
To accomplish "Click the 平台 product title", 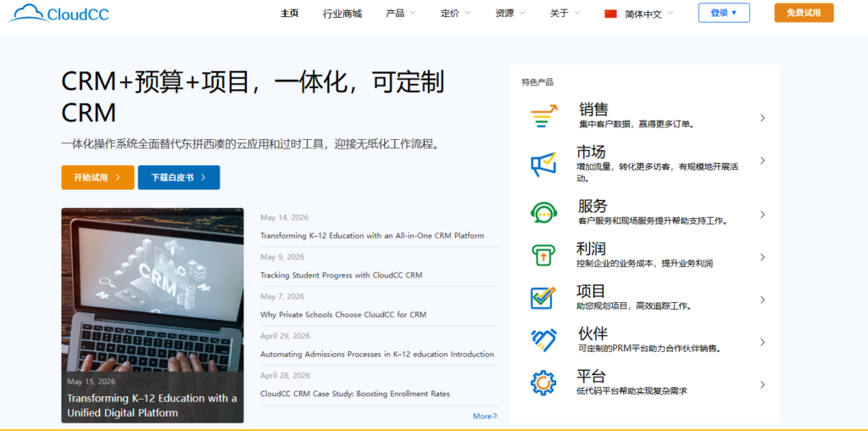I will (591, 376).
